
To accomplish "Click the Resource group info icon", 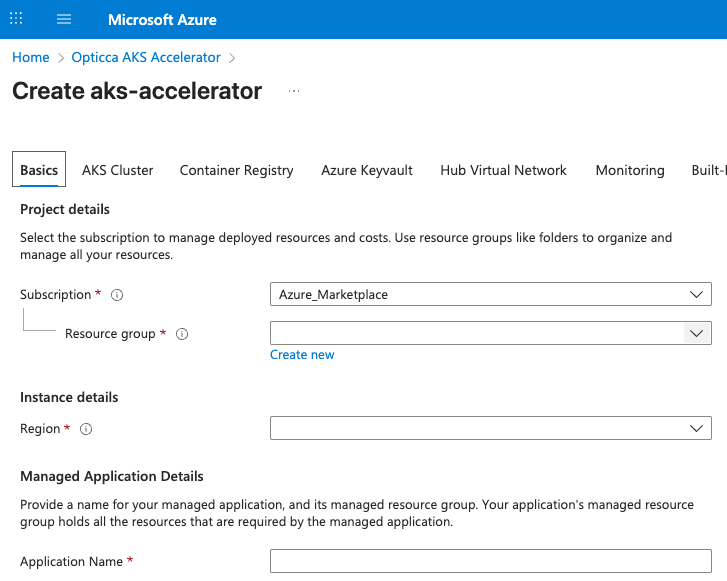I will coord(182,334).
